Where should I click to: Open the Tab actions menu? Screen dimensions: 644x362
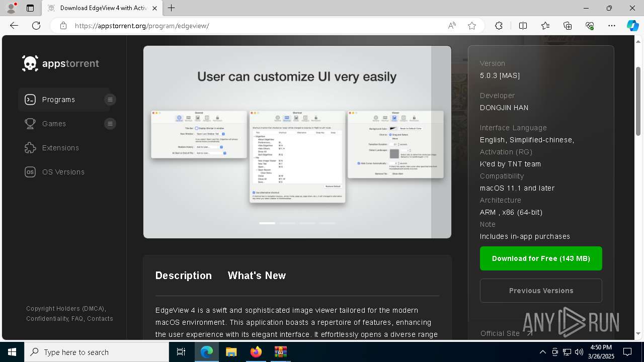pyautogui.click(x=30, y=8)
